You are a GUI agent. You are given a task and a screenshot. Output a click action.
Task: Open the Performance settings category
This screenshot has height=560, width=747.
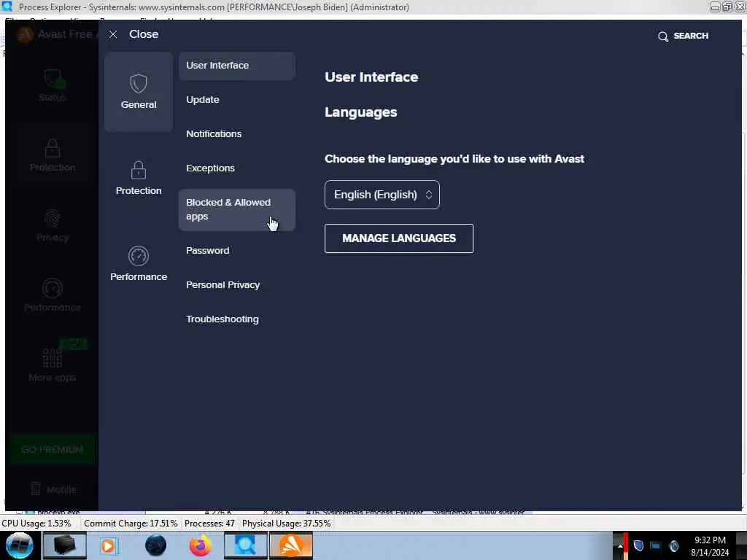pos(138,264)
